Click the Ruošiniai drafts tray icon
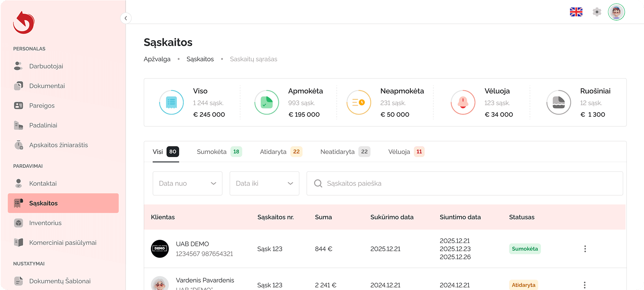 559,102
